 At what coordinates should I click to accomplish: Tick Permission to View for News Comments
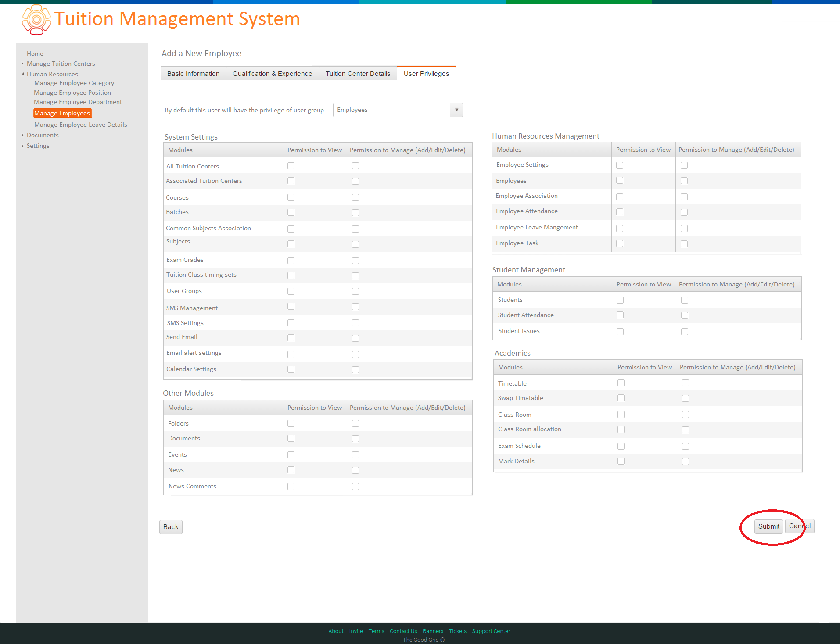tap(291, 487)
